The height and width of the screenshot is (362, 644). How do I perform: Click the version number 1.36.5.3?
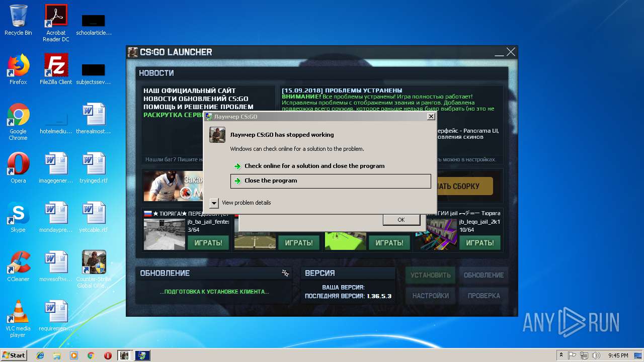tap(379, 296)
